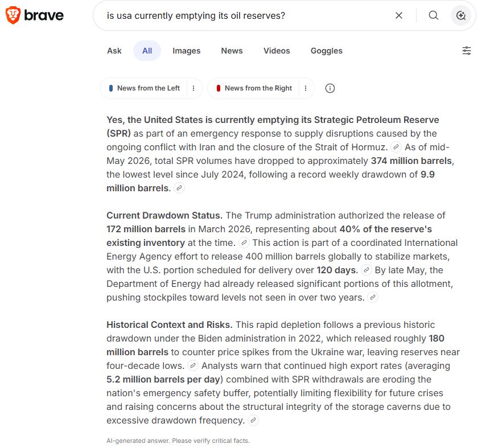Clear the search query with X icon
The width and height of the screenshot is (490, 448).
pos(399,15)
